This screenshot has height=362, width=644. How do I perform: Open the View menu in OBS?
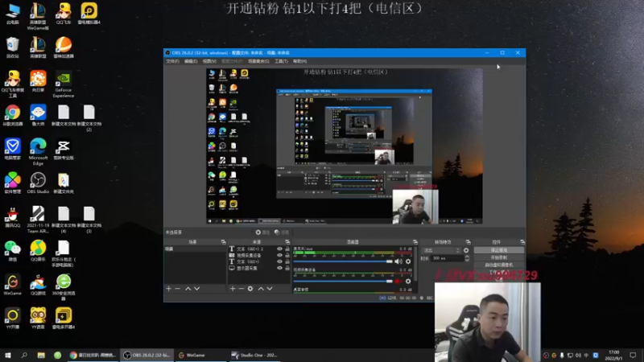(x=209, y=61)
